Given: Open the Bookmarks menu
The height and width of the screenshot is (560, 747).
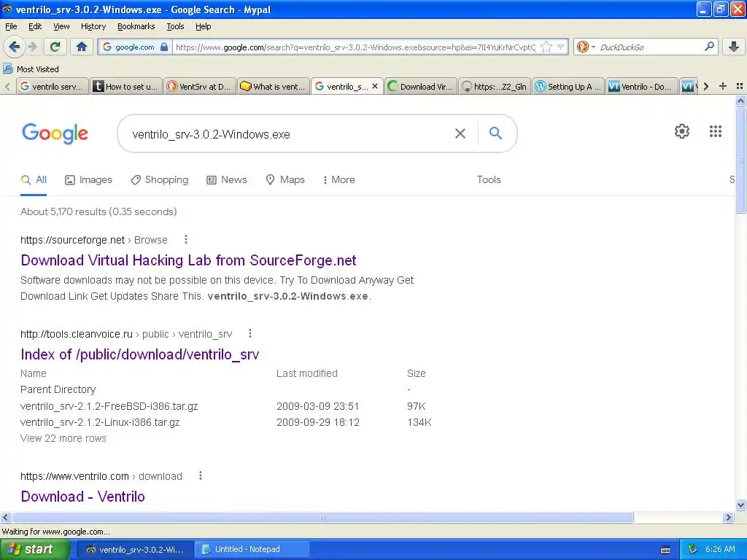Looking at the screenshot, I should tap(136, 26).
